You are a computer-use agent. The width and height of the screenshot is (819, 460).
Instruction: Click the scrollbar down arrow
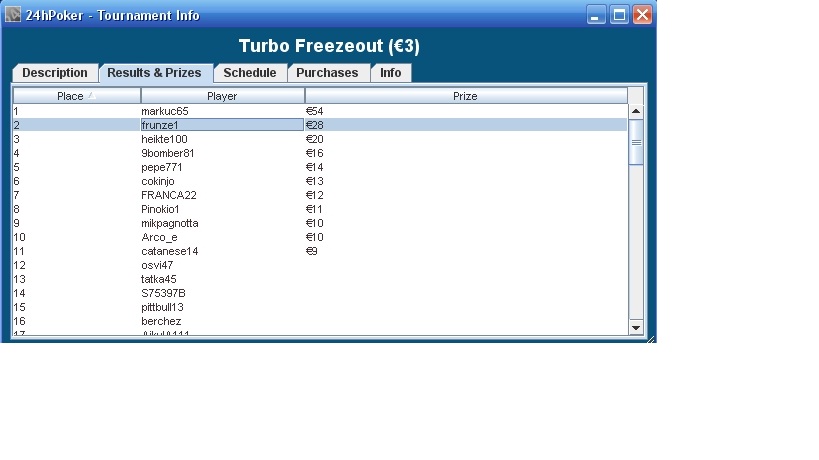(636, 328)
